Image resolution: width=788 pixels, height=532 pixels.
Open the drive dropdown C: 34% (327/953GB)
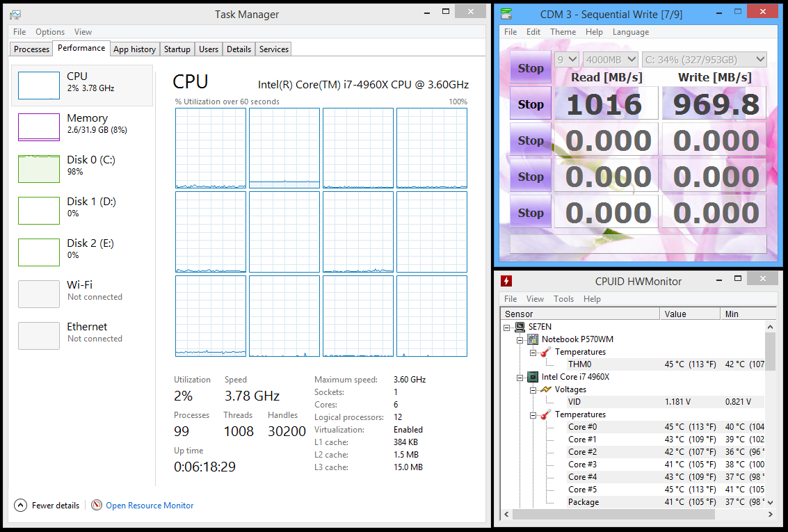(705, 60)
